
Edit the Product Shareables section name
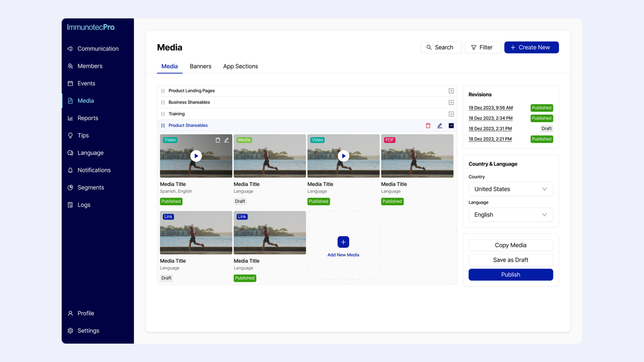439,126
